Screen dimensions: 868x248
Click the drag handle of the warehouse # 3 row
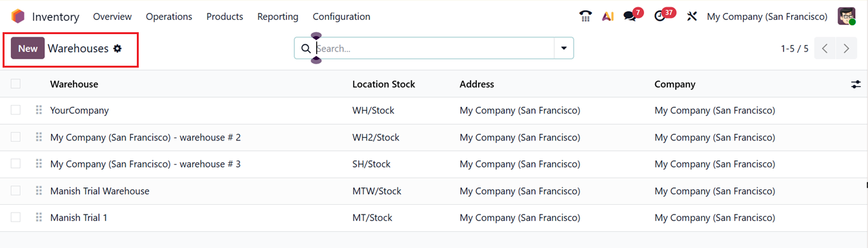39,164
